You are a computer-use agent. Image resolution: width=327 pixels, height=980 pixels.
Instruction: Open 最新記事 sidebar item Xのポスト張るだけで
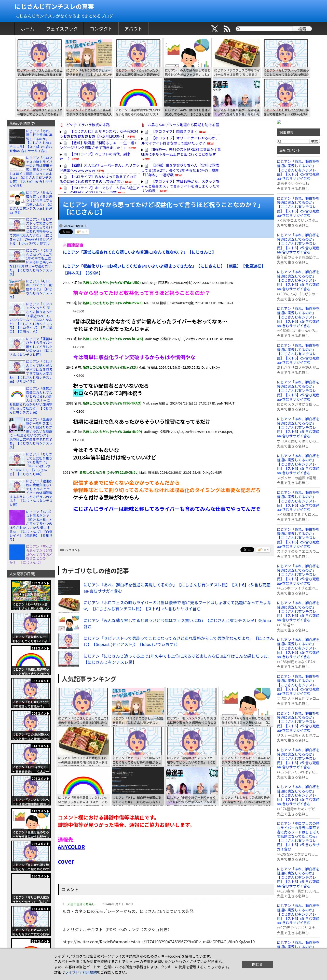[x=31, y=525]
